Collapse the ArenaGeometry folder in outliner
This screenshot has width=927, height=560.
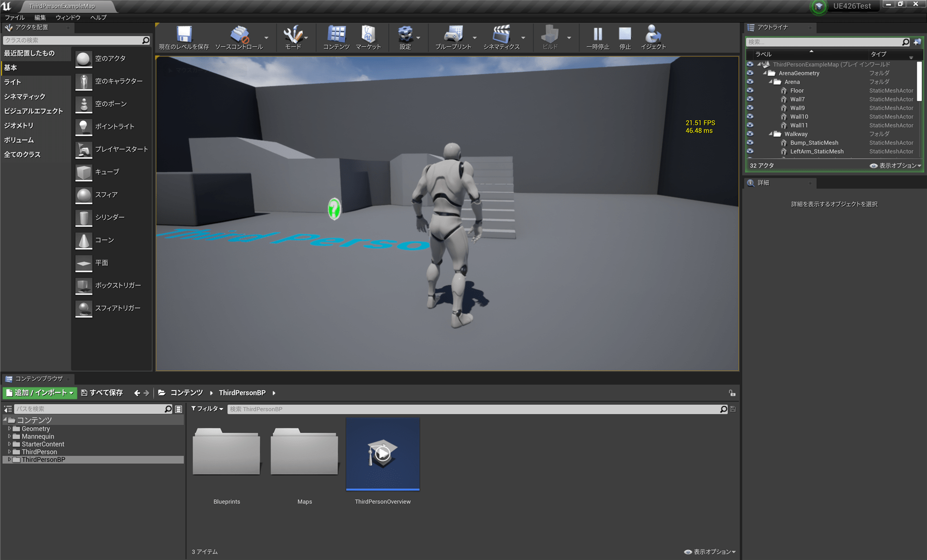765,73
